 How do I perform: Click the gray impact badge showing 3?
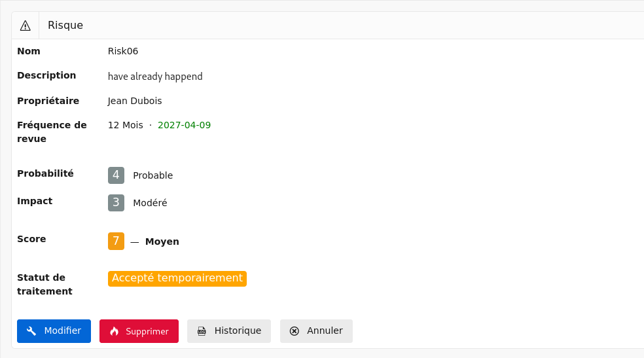click(x=116, y=203)
